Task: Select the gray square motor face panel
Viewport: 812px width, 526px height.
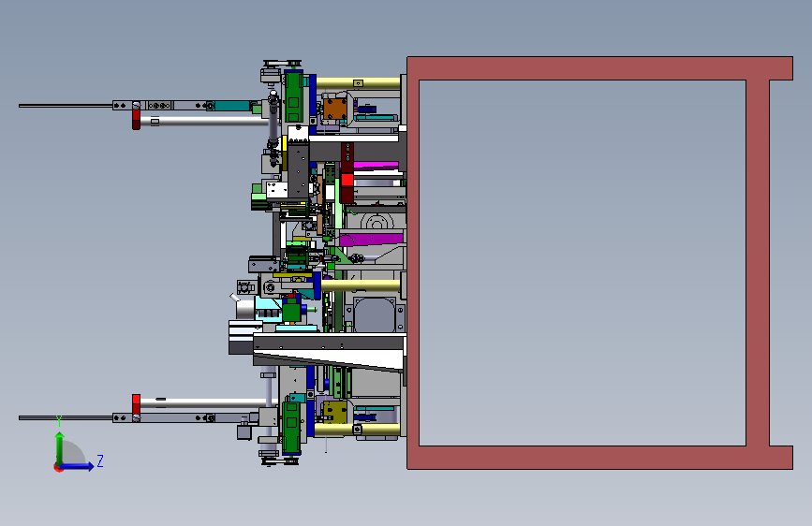Action: (375, 314)
